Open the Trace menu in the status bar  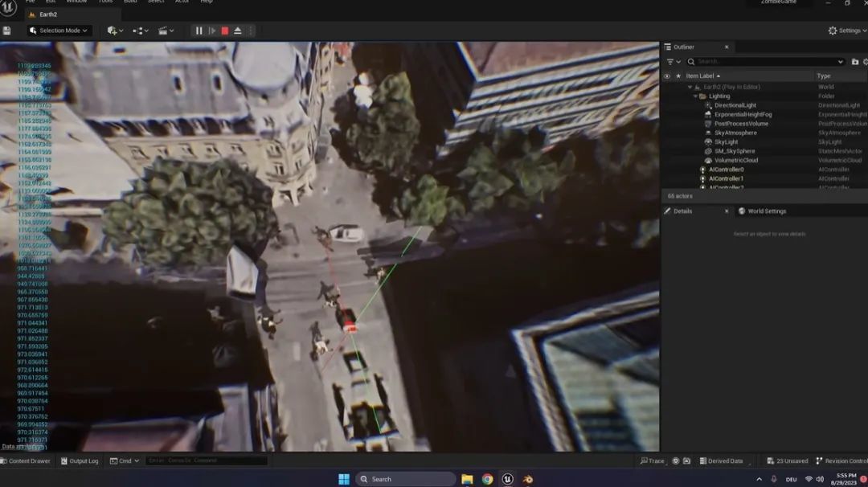click(x=653, y=460)
